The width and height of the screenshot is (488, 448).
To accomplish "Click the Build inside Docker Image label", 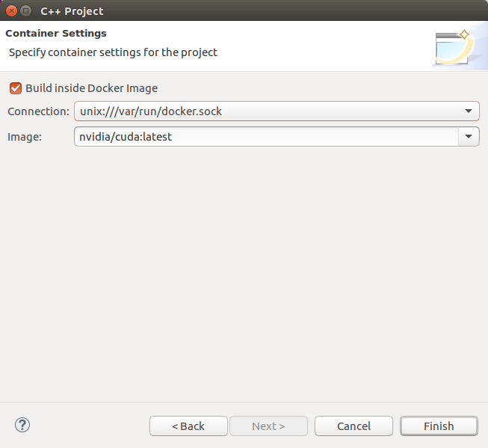I will click(x=91, y=88).
